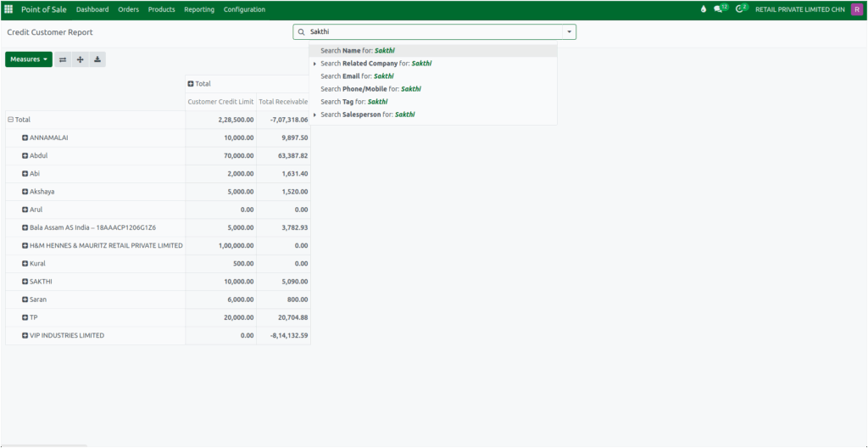Click the -7,07,318.06 total receivable cell
The width and height of the screenshot is (868, 448).
(x=283, y=120)
